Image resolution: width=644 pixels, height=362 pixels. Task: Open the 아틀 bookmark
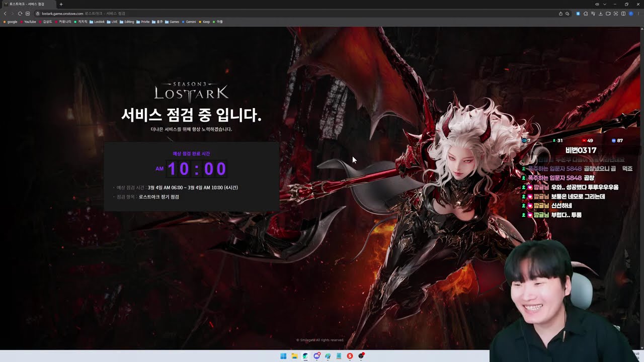click(x=218, y=22)
